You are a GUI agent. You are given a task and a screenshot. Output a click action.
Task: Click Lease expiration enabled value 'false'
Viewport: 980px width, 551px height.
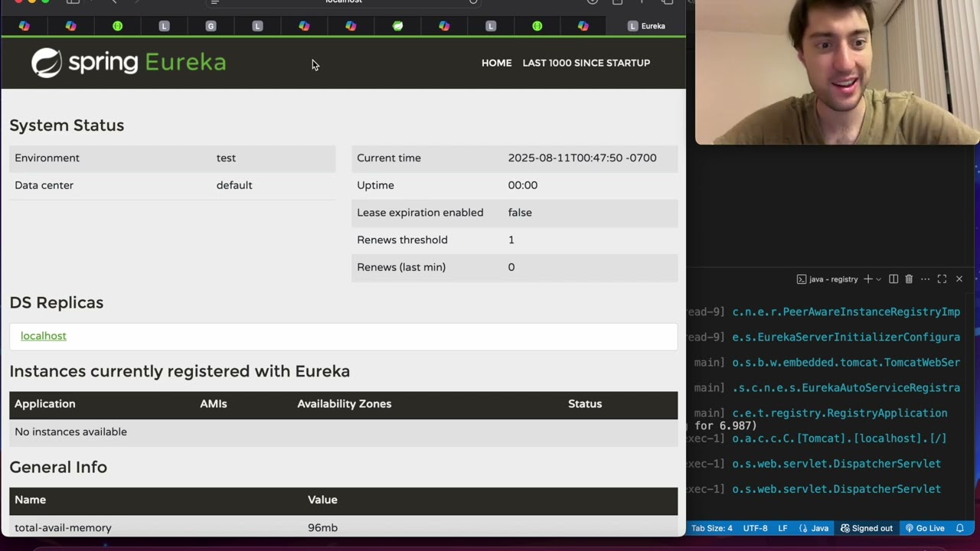click(x=520, y=213)
